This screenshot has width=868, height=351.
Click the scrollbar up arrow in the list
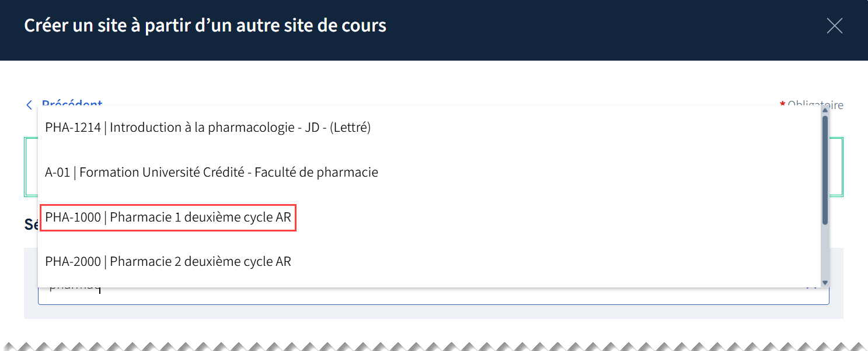click(825, 110)
